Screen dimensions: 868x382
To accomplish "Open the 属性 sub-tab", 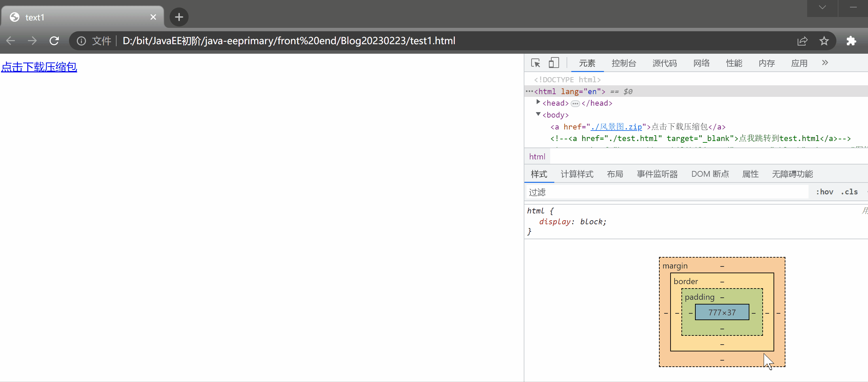I will pos(750,174).
